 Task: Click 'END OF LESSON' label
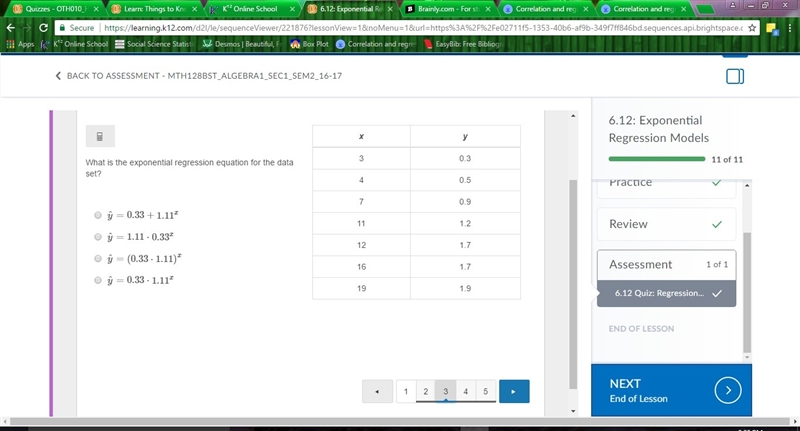coord(641,329)
